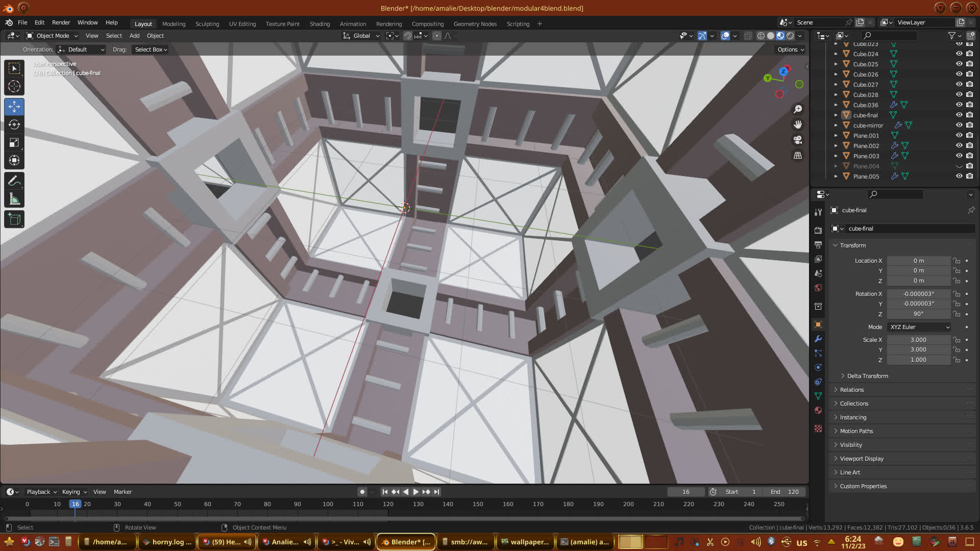Open the Render menu
This screenshot has height=551, width=980.
coord(61,22)
